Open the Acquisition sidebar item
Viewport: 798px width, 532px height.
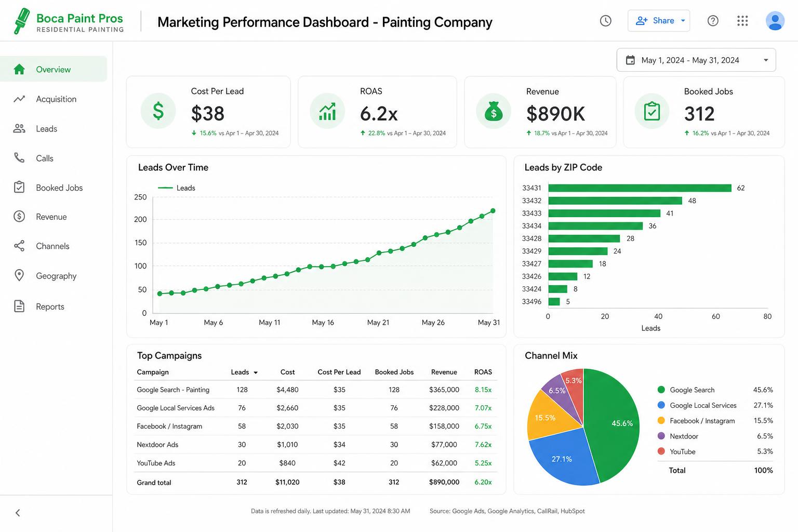pyautogui.click(x=54, y=99)
